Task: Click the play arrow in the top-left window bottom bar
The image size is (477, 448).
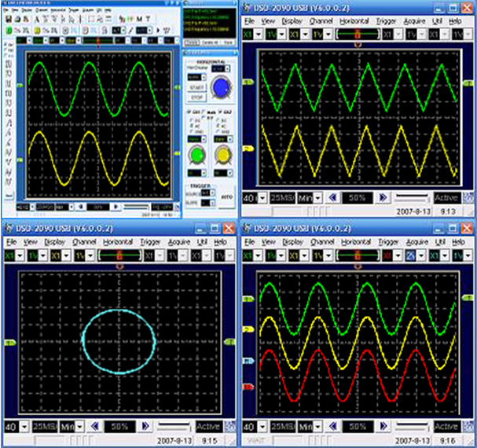Action: (116, 207)
